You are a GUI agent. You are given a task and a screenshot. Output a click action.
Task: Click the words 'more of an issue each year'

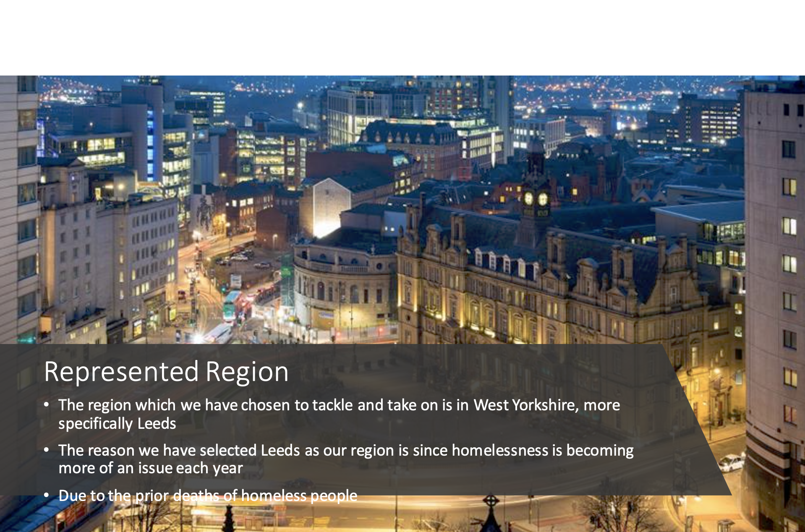pos(151,468)
